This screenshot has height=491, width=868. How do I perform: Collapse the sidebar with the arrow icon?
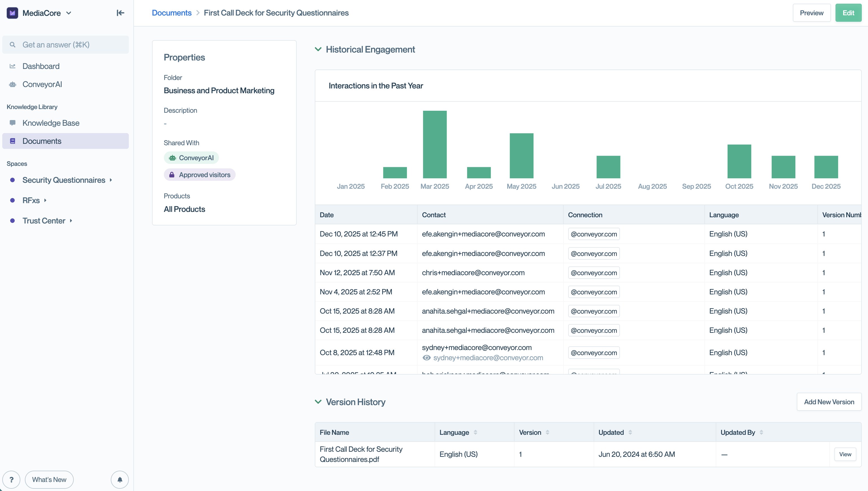click(120, 13)
